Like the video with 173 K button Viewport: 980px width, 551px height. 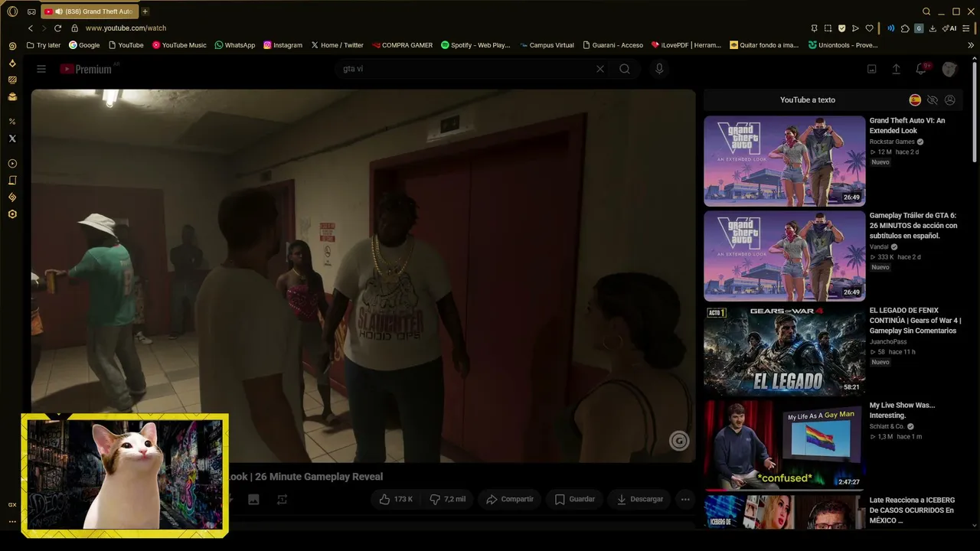click(396, 499)
